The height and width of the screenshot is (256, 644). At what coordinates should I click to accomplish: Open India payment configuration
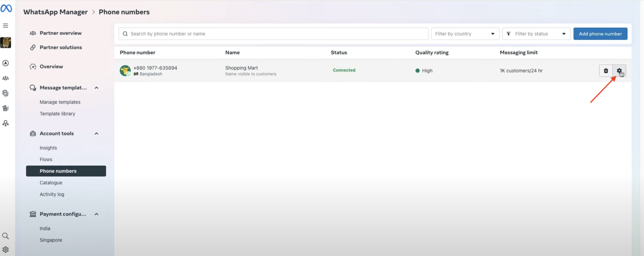click(45, 228)
